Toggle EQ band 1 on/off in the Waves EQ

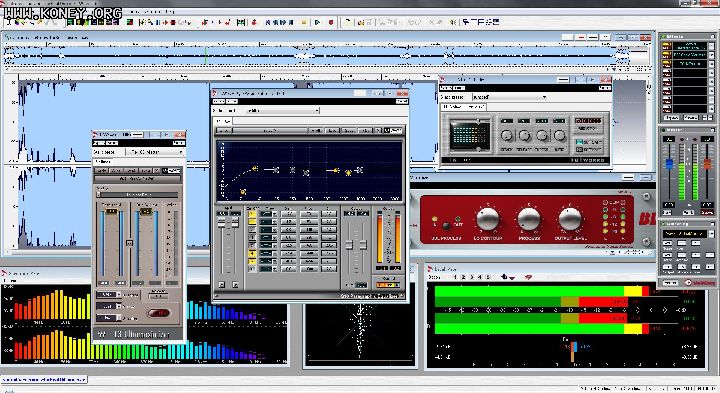click(x=252, y=214)
